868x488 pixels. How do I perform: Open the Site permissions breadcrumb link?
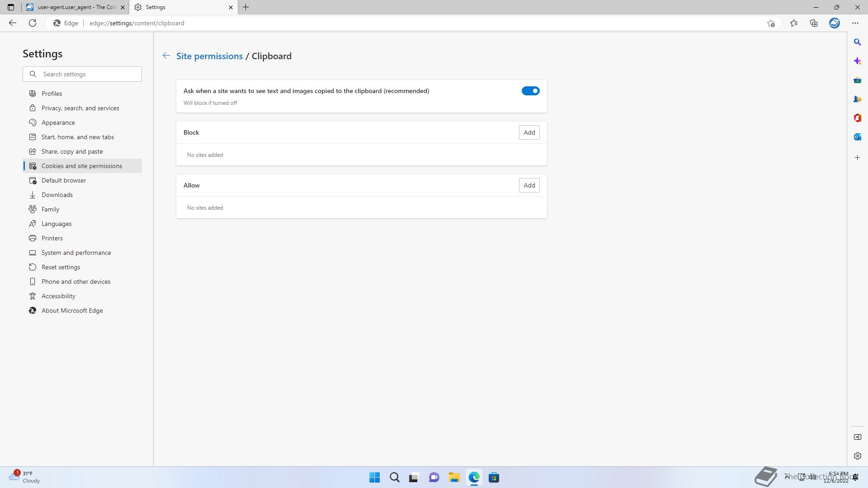(209, 56)
